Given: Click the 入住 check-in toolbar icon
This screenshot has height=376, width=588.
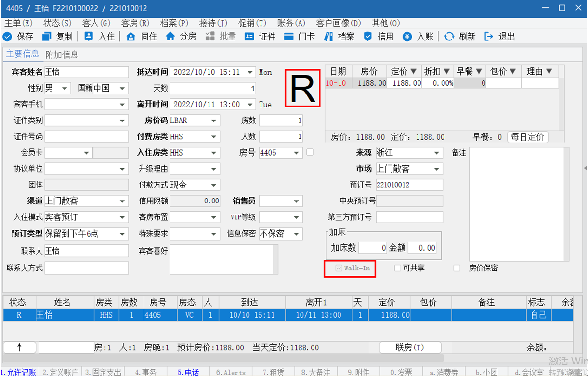Looking at the screenshot, I should coord(89,36).
